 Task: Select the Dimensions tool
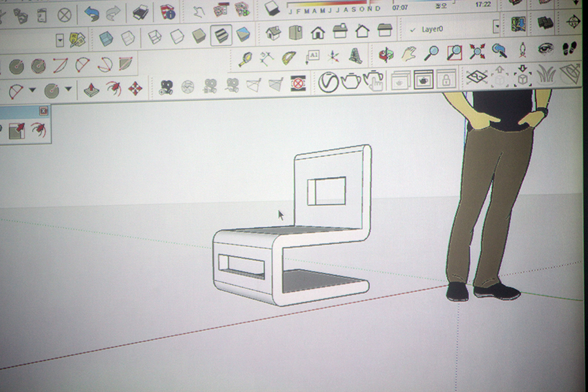pyautogui.click(x=267, y=59)
